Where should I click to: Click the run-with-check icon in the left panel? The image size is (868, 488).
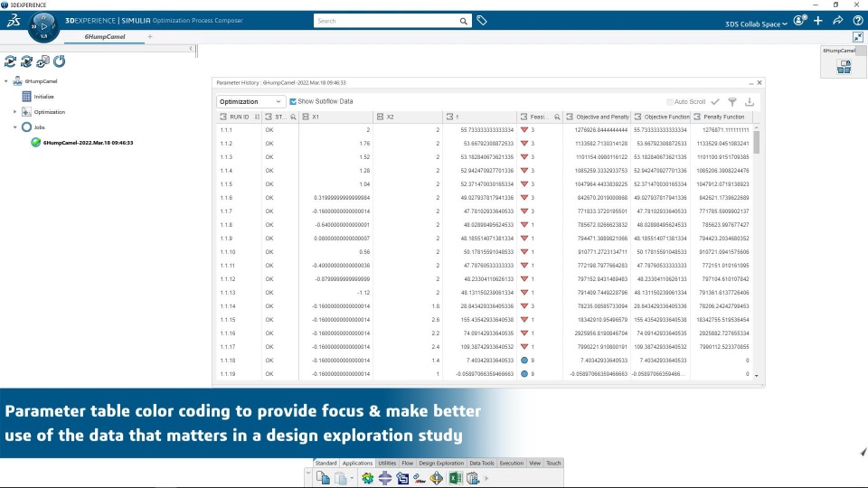(x=26, y=61)
